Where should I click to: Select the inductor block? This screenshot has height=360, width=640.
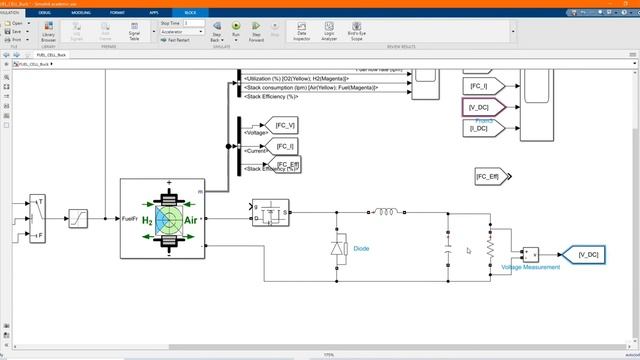point(386,212)
